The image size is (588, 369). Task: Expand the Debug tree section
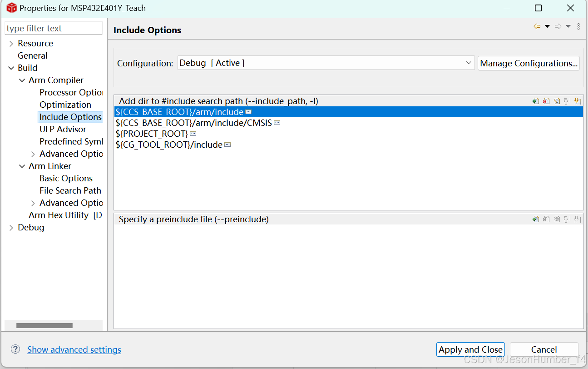(x=12, y=227)
